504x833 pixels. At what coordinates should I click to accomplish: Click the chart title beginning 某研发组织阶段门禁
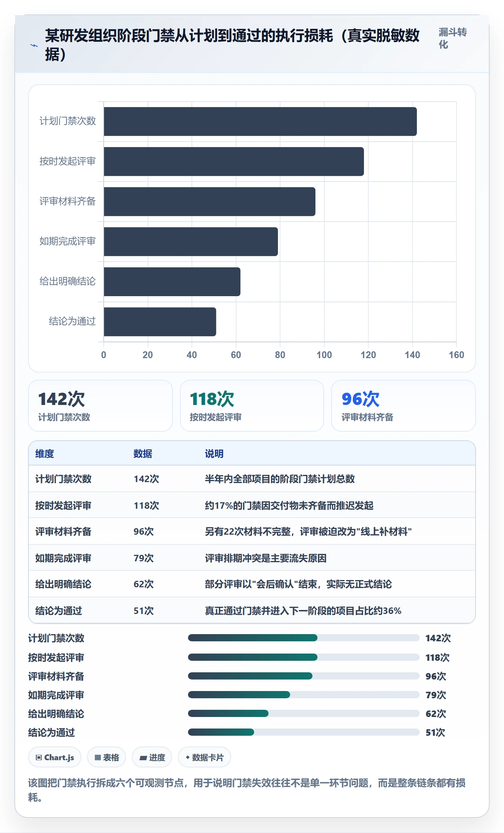pyautogui.click(x=232, y=45)
